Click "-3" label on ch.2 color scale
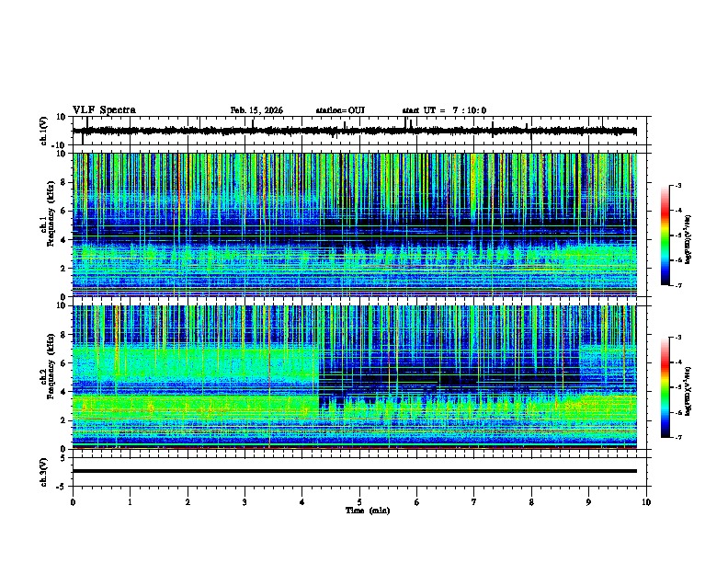 tap(678, 338)
